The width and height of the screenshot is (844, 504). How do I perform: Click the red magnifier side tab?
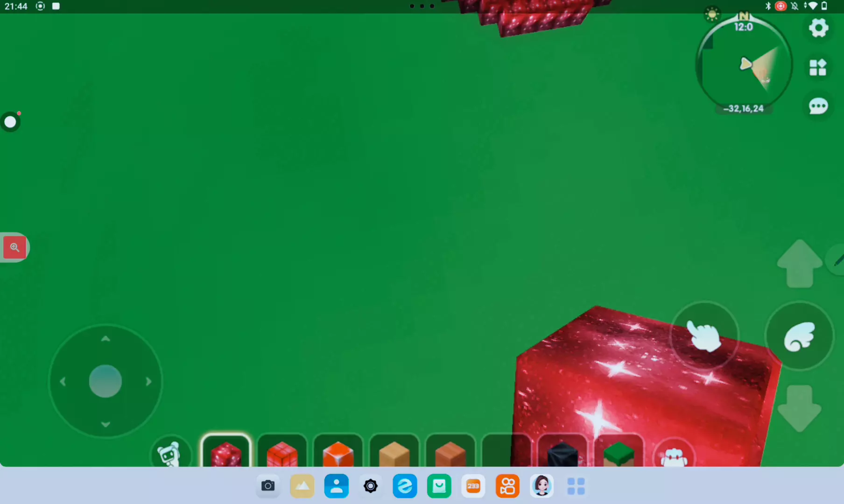(x=14, y=247)
